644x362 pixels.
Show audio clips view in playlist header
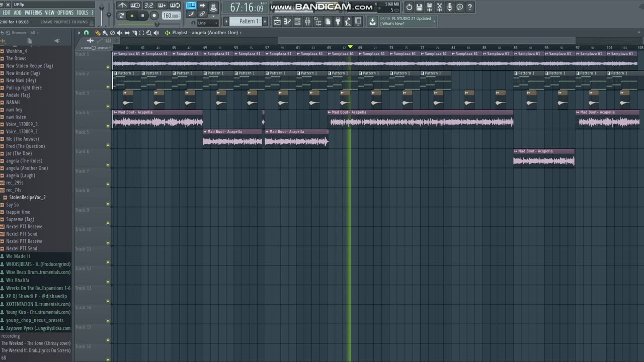coord(90,40)
